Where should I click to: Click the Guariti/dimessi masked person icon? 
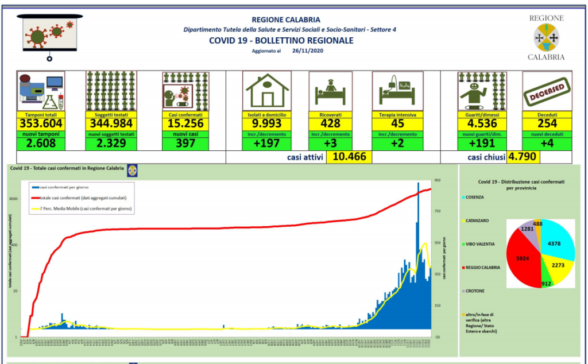pos(481,91)
